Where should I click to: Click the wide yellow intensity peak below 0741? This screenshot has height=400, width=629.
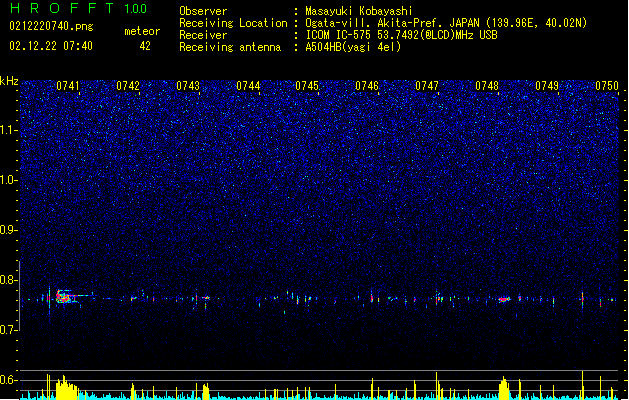[x=67, y=388]
